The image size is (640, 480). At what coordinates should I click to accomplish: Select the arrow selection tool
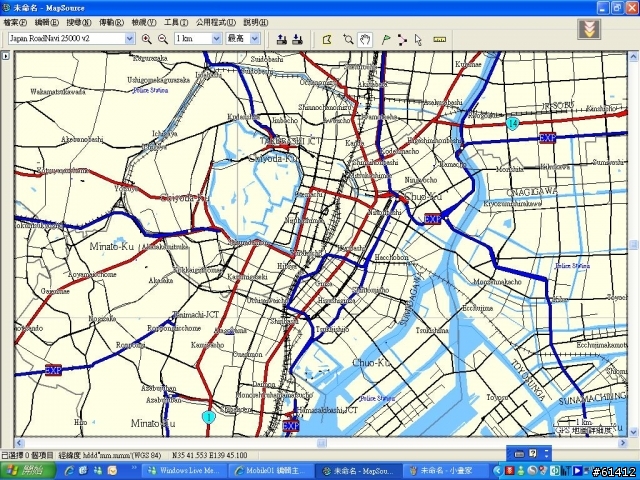coord(418,40)
